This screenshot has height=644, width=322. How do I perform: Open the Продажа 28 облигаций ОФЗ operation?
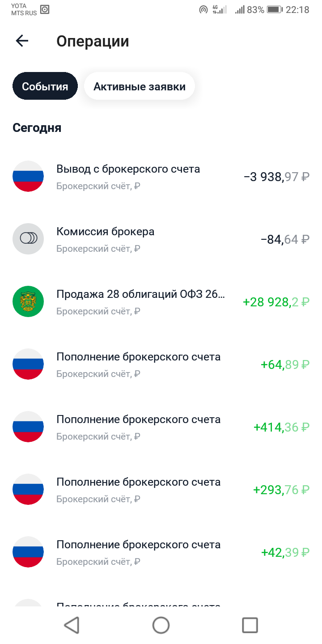tap(161, 301)
